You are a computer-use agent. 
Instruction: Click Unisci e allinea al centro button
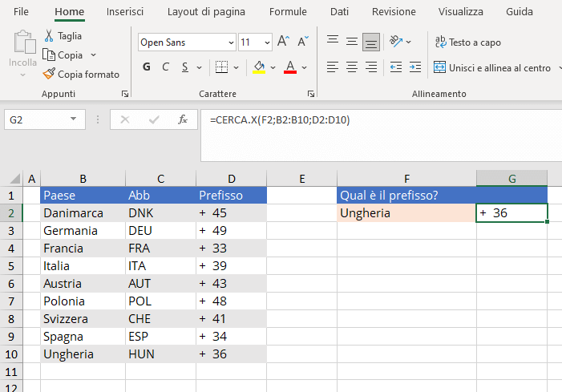tap(492, 67)
